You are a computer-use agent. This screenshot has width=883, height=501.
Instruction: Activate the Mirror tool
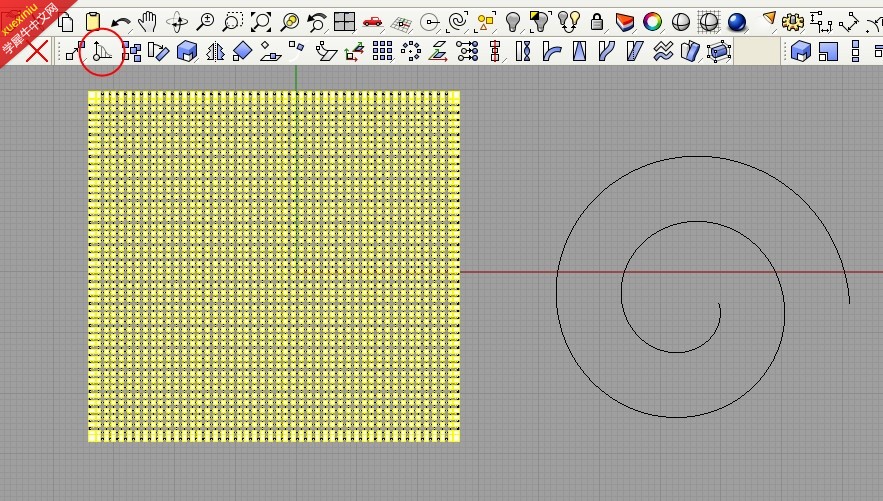[215, 52]
